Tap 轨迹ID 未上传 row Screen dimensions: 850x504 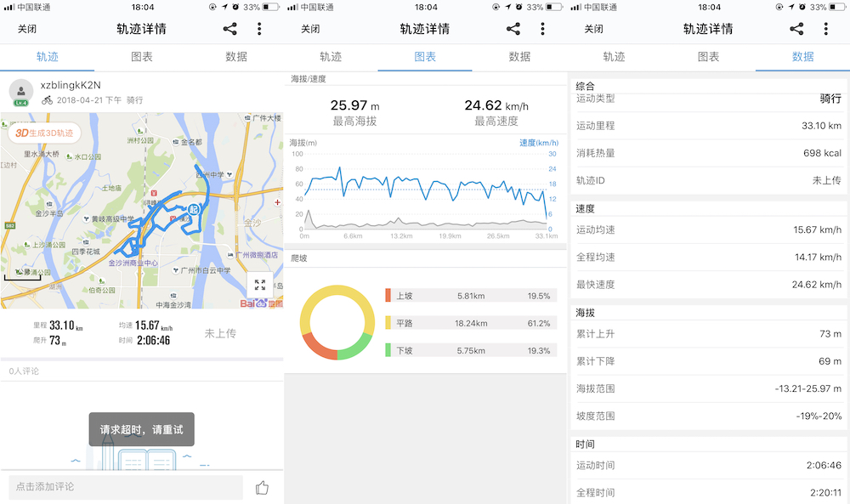point(709,180)
